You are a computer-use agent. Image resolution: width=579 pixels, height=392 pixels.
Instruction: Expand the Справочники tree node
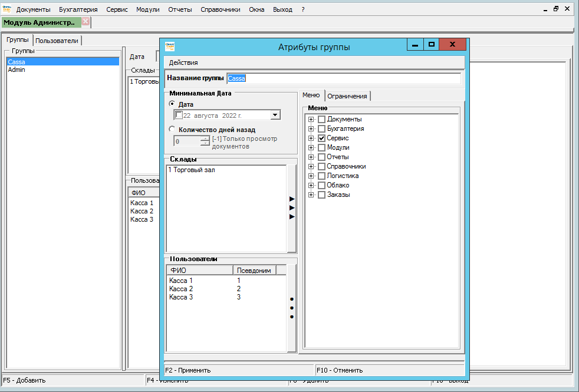pos(310,166)
